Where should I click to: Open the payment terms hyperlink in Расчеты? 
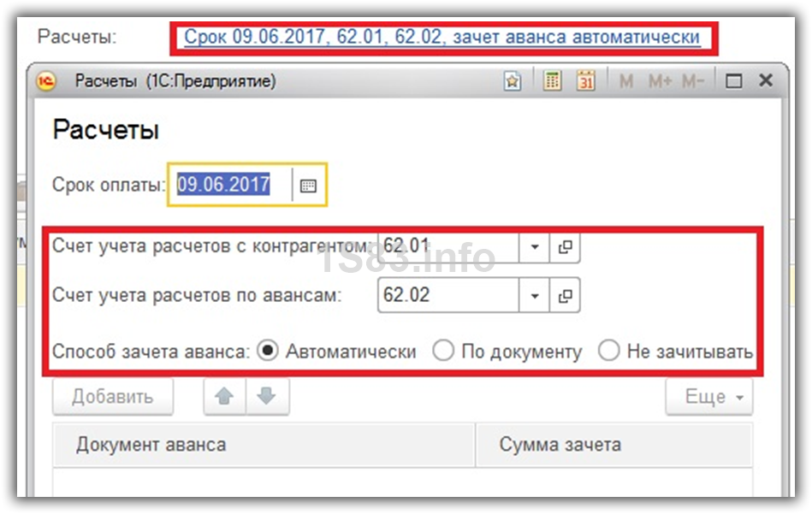[442, 38]
